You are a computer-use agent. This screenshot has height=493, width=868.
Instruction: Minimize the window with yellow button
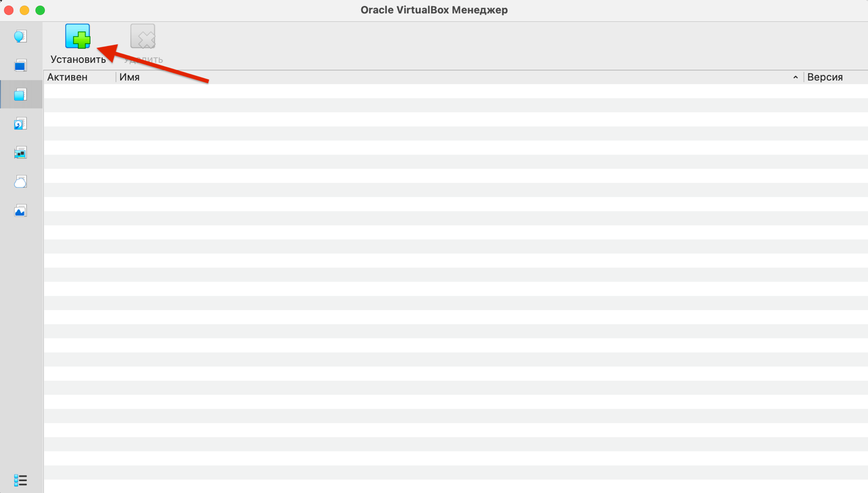pos(24,10)
